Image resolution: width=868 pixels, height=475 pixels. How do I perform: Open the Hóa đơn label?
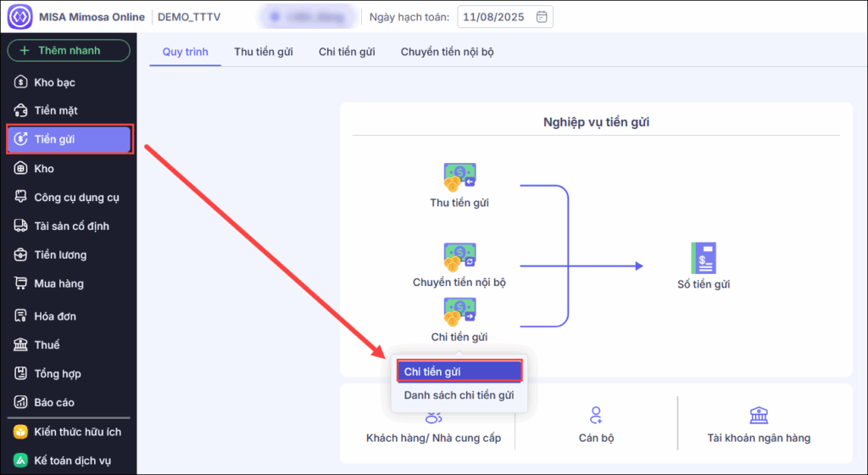coord(55,316)
